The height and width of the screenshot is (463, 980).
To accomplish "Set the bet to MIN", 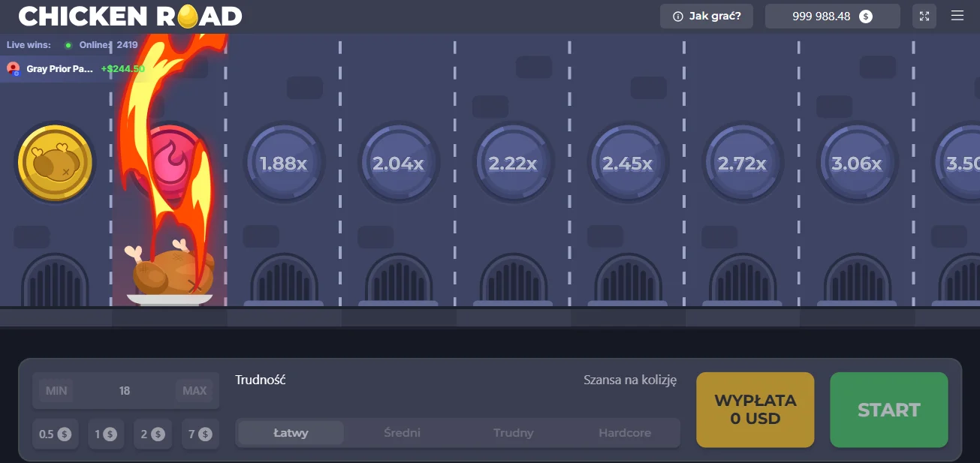I will coord(56,390).
